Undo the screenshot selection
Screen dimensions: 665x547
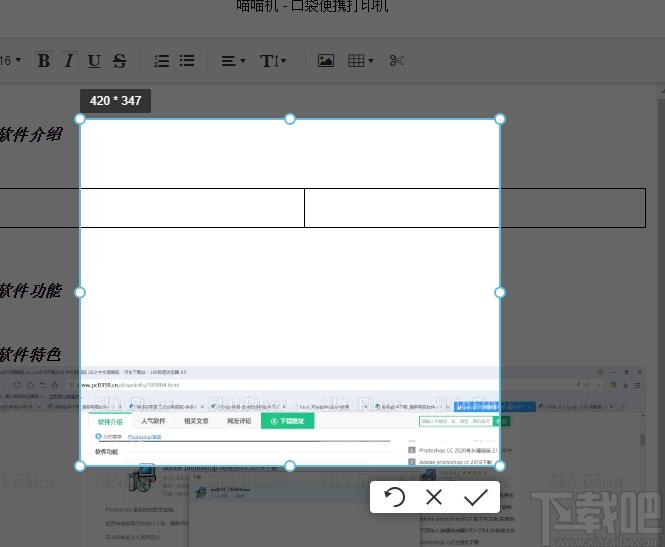point(394,497)
